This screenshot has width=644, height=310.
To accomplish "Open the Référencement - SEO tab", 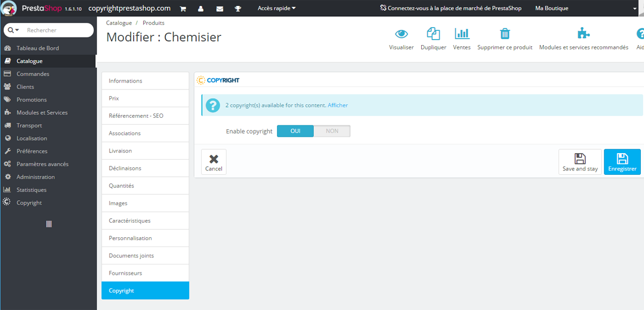I will pyautogui.click(x=145, y=116).
